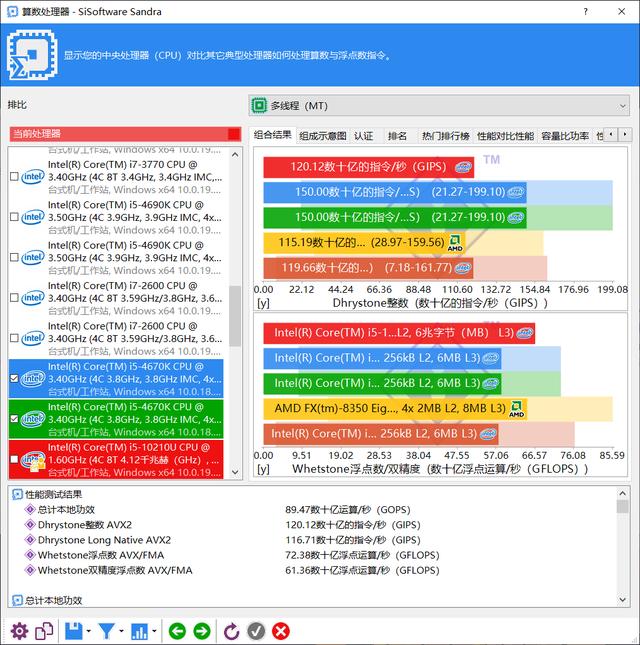
Task: Click processor list scrollbar down arrow
Action: click(235, 472)
